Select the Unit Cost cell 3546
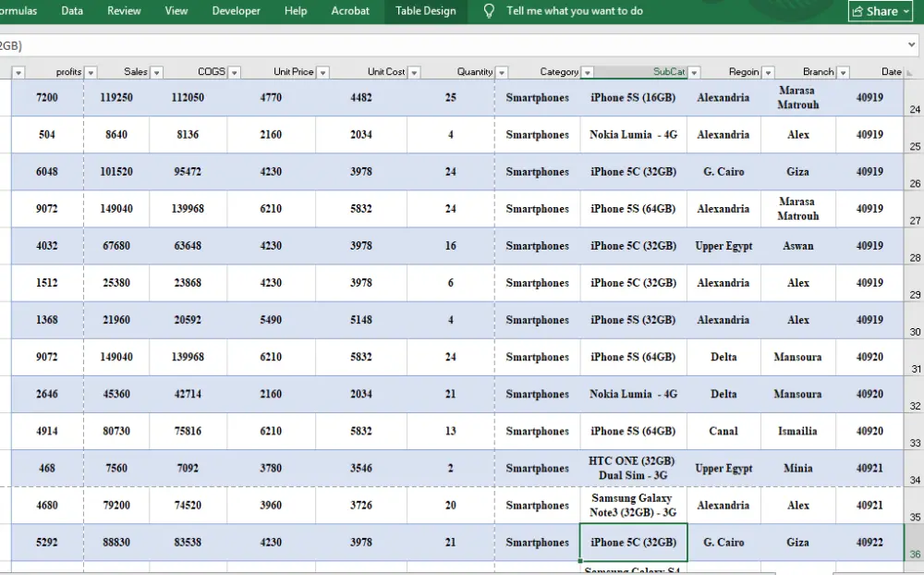Viewport: 924px width, 575px height. point(361,469)
